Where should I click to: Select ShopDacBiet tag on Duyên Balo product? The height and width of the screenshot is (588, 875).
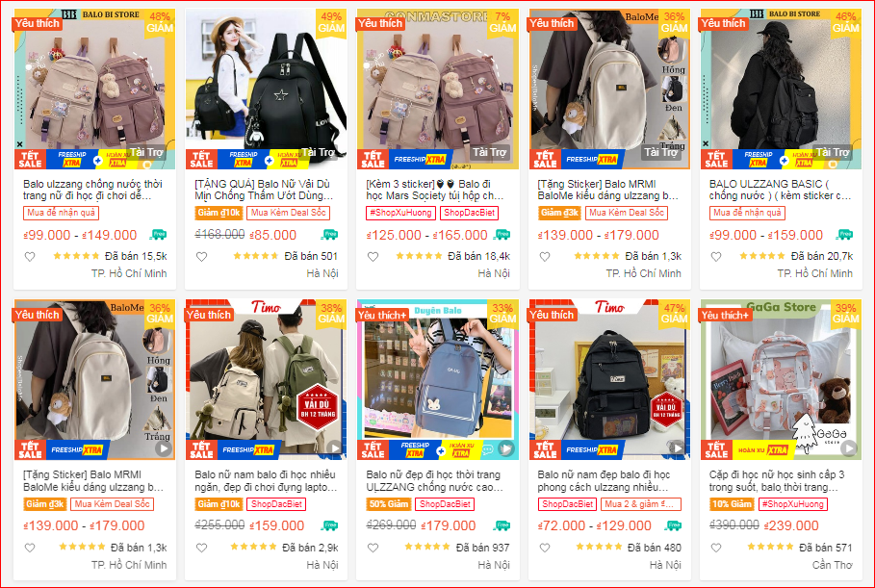[x=445, y=504]
